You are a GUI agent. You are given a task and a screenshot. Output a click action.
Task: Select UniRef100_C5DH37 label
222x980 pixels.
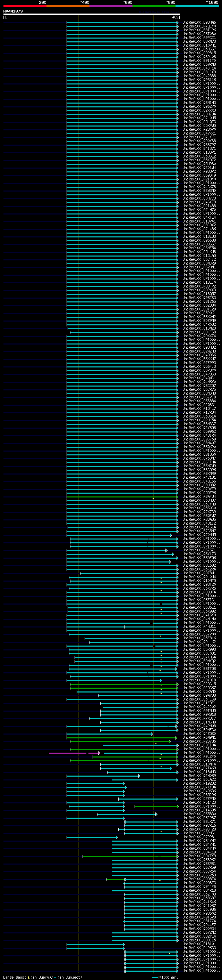(x=199, y=500)
